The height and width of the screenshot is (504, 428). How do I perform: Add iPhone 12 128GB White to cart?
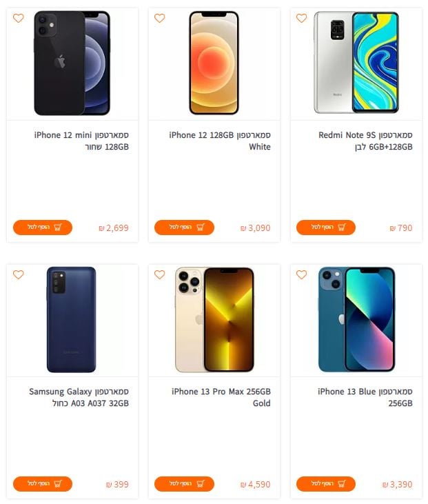click(x=185, y=228)
